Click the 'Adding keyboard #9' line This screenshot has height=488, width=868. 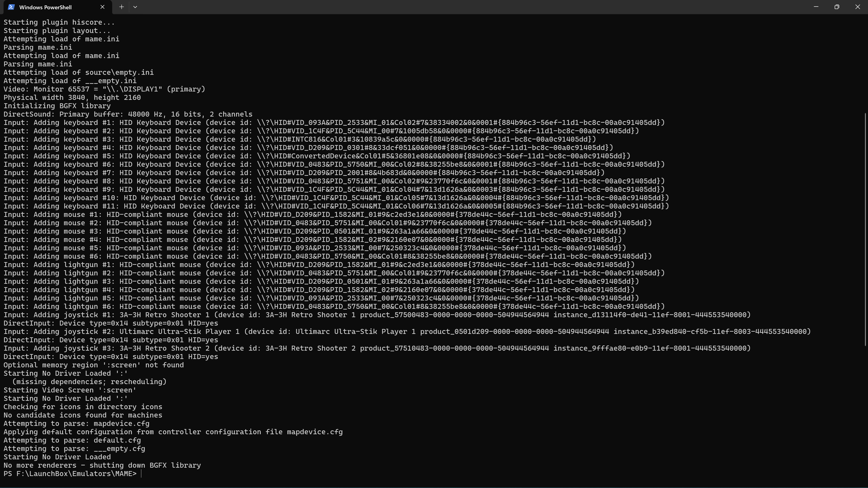coord(334,190)
